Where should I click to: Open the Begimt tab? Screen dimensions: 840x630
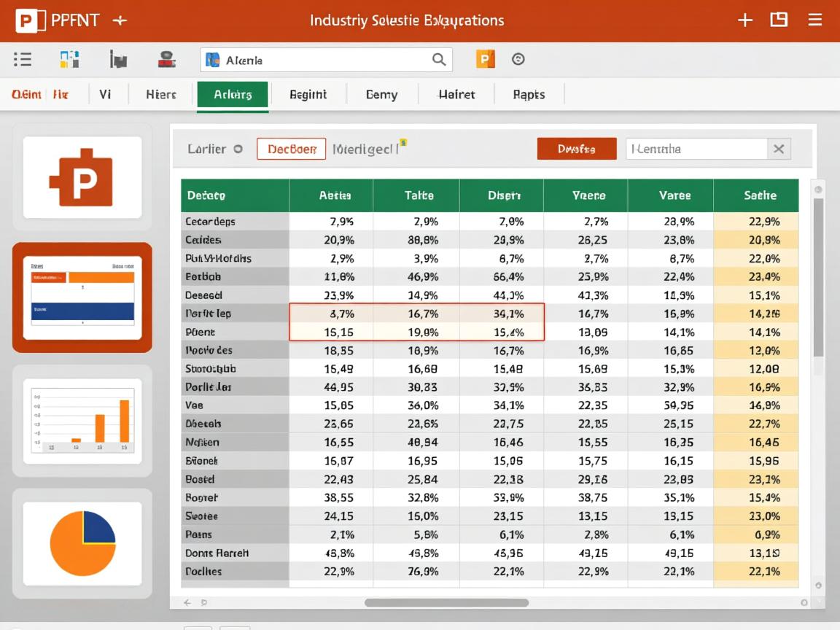(308, 95)
